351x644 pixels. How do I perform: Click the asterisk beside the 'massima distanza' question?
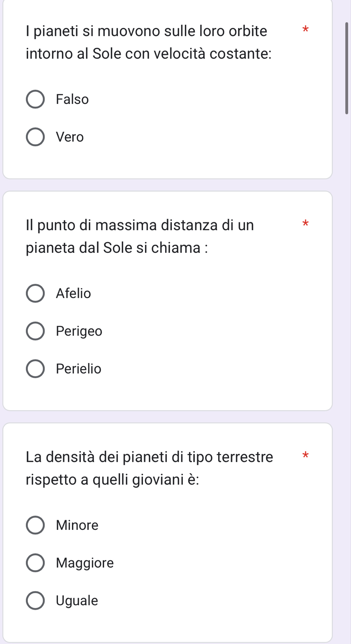[x=305, y=224]
